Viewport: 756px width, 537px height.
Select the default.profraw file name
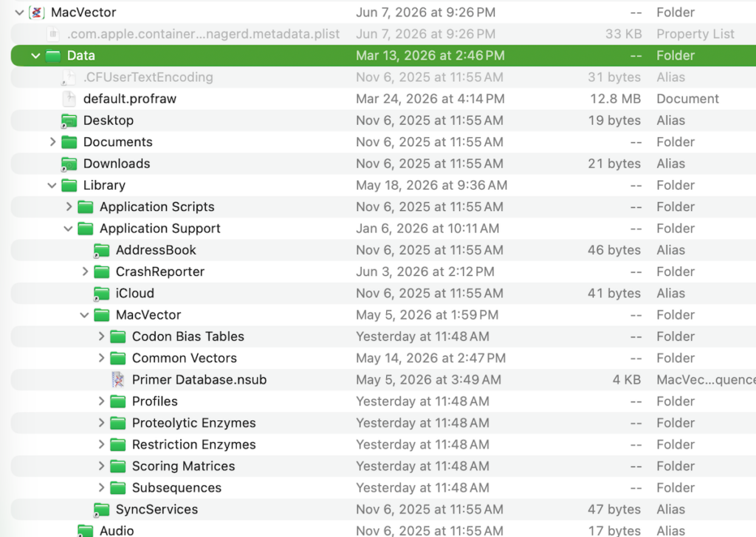(x=130, y=100)
